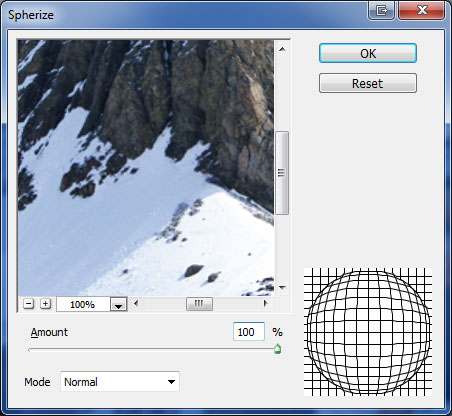Click the spherize grid distortion preview

pyautogui.click(x=368, y=332)
